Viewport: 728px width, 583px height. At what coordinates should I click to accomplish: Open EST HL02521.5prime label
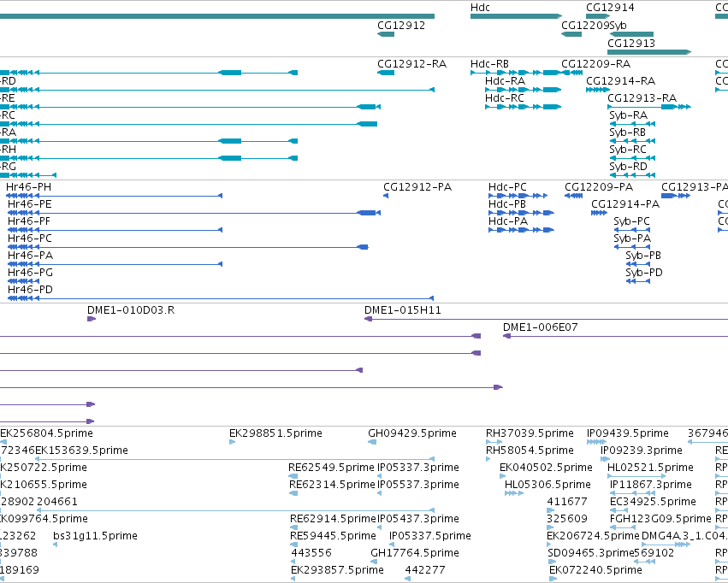650,468
